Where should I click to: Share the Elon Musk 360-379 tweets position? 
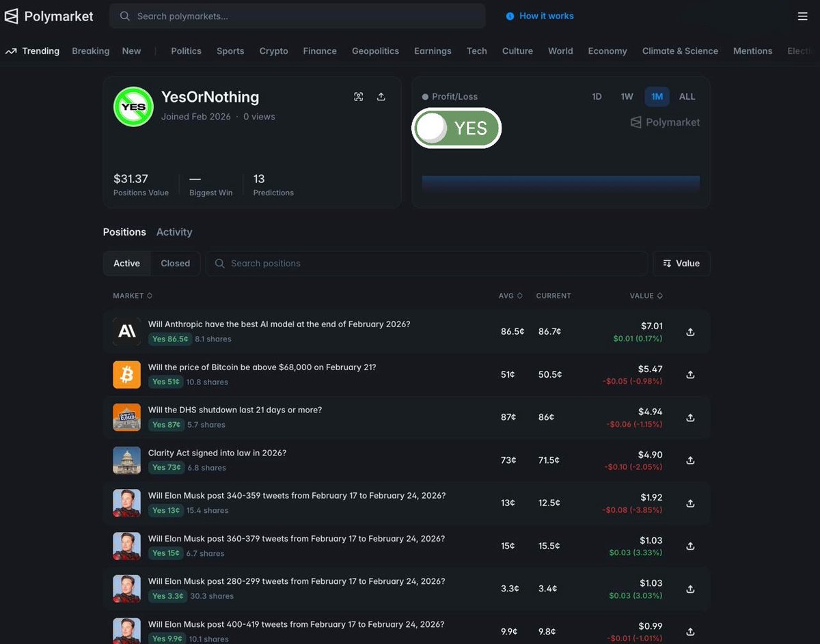point(690,546)
